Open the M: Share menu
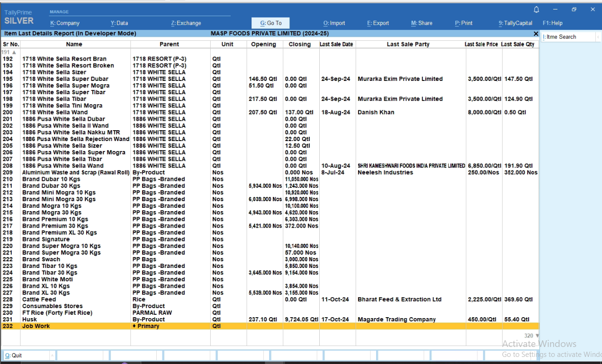The image size is (602, 364). (422, 23)
